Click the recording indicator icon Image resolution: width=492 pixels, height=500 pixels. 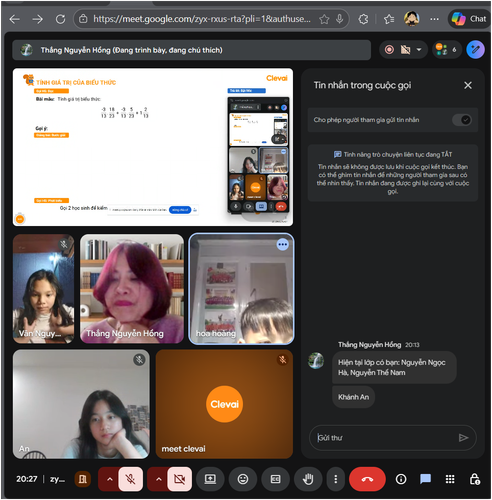click(389, 50)
